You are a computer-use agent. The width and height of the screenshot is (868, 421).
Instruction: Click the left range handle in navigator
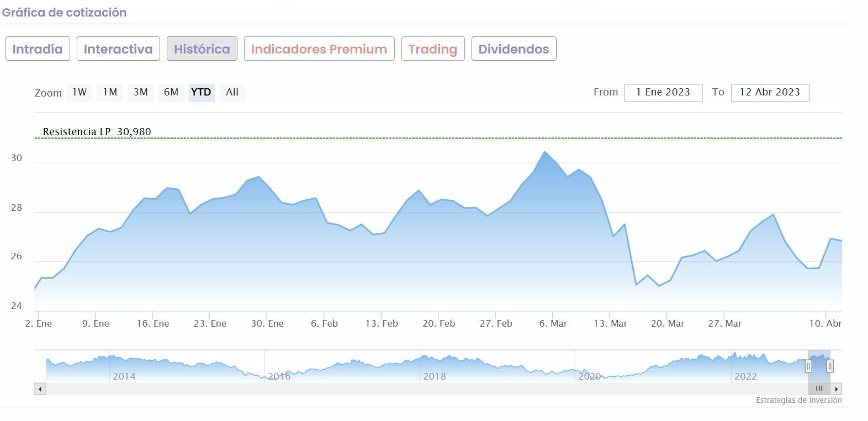coord(808,366)
